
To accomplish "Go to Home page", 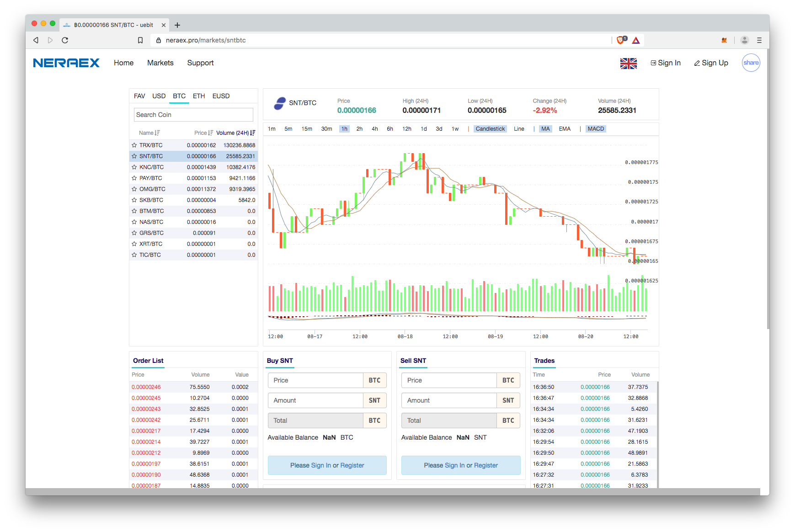I will tap(123, 63).
